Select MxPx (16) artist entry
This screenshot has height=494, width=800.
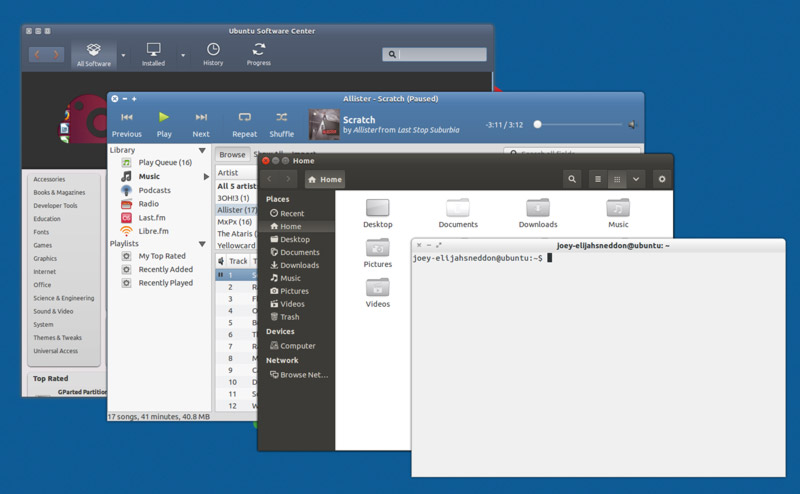click(234, 222)
